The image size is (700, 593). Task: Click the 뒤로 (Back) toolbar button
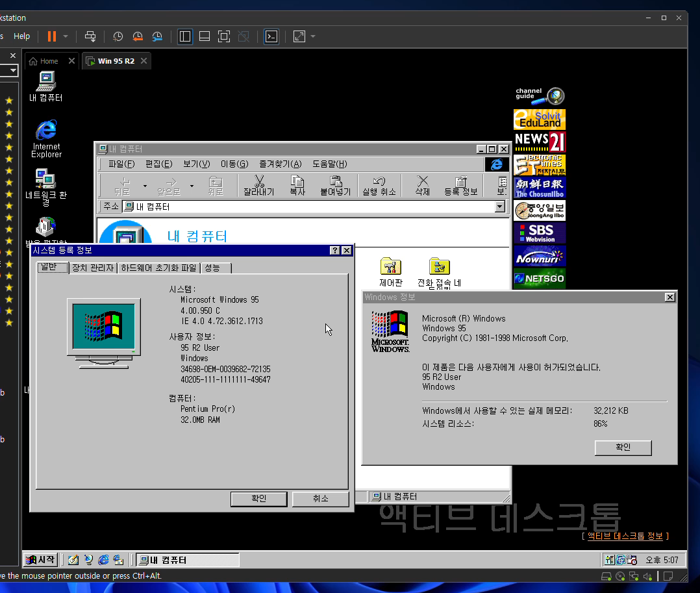pos(122,186)
